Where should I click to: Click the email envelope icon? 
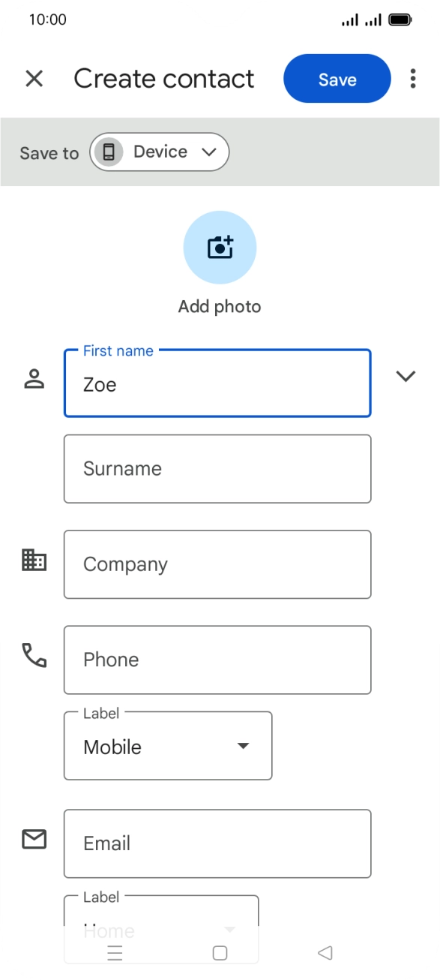[34, 840]
